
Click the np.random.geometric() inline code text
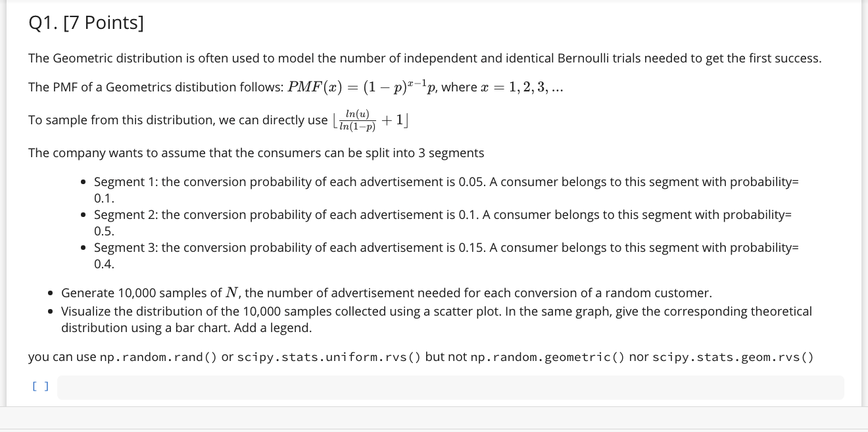546,357
